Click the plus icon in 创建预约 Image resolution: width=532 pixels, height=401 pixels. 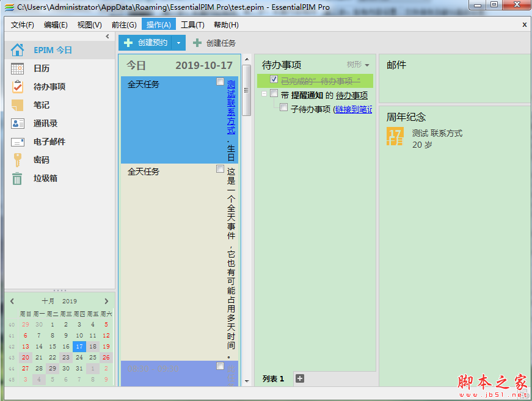point(128,43)
